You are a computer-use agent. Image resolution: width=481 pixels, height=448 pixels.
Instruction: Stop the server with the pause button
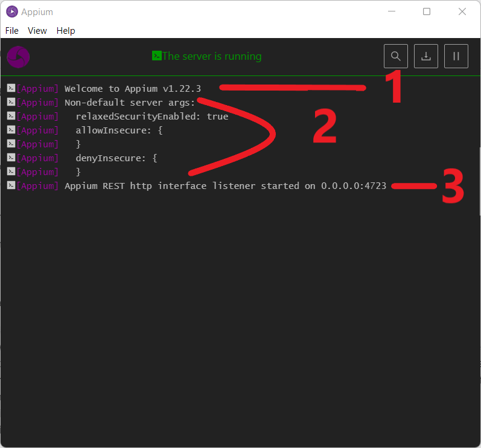click(x=456, y=56)
